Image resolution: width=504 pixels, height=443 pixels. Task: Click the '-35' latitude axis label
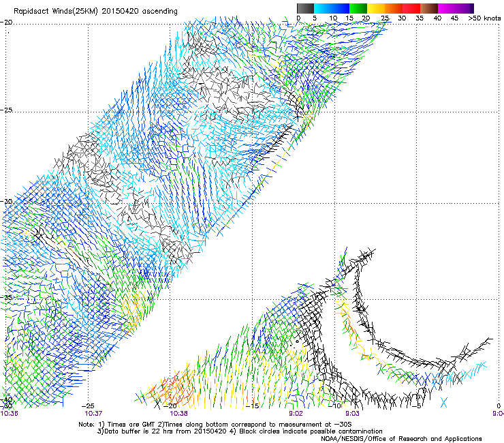(x=6, y=298)
